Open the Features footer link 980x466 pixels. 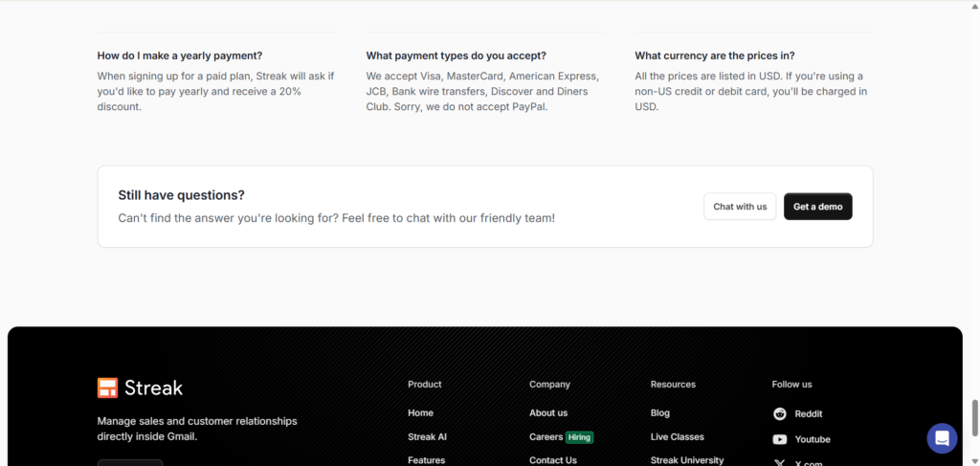427,460
